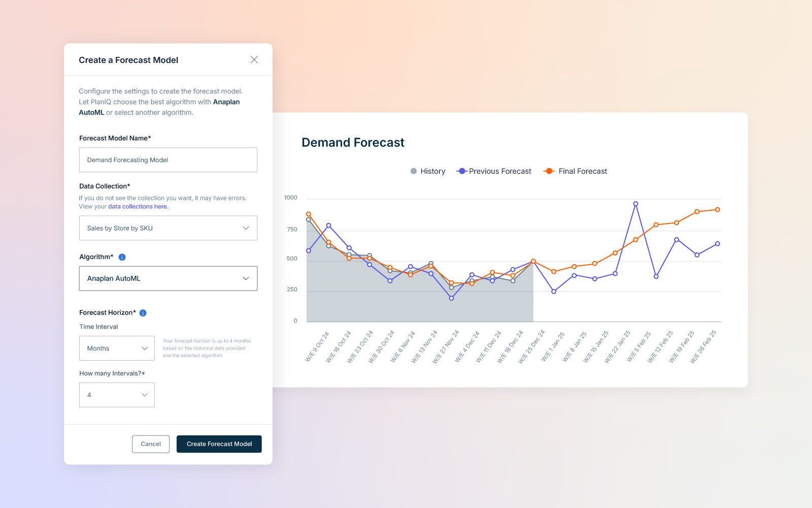Click the Algorithm info icon
Screen dimensions: 812x508
pos(121,257)
